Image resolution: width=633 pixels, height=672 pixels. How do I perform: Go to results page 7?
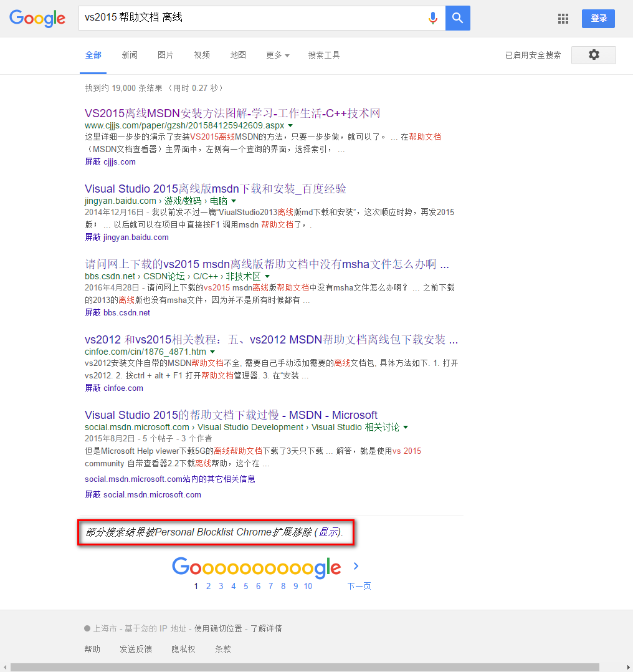point(270,586)
